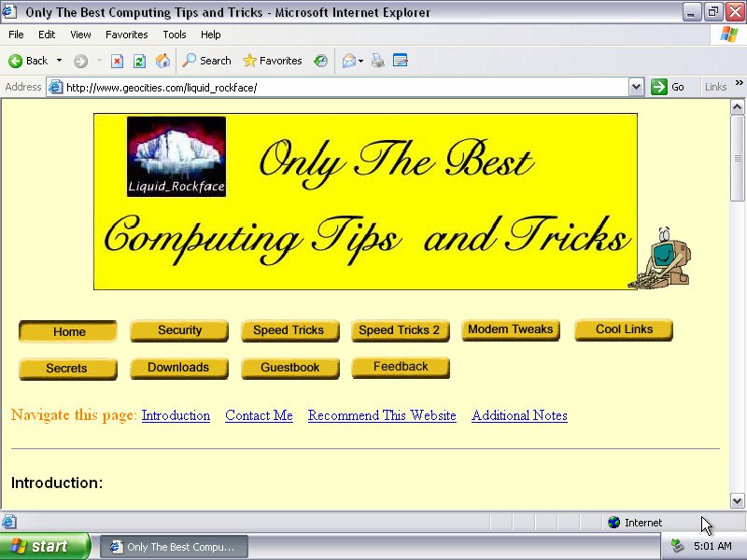Viewport: 747px width, 560px height.
Task: Follow the Recommend This Website link
Action: pos(382,415)
